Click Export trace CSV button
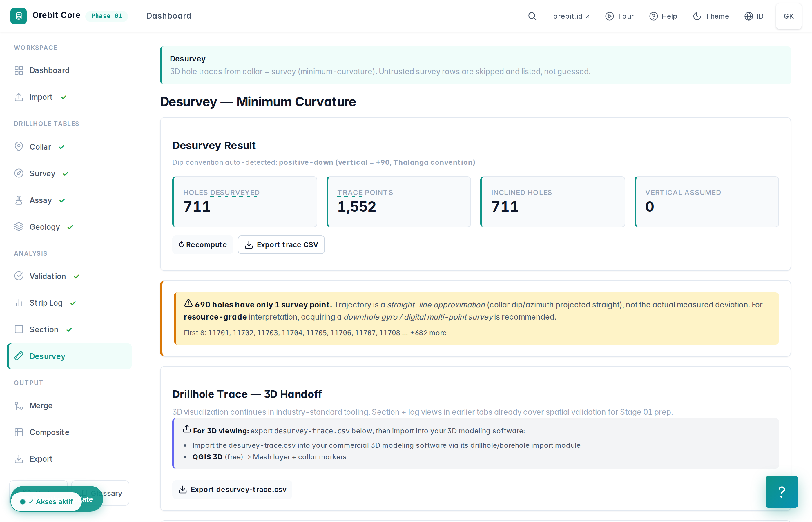Viewport: 812px width, 522px height. pyautogui.click(x=281, y=245)
